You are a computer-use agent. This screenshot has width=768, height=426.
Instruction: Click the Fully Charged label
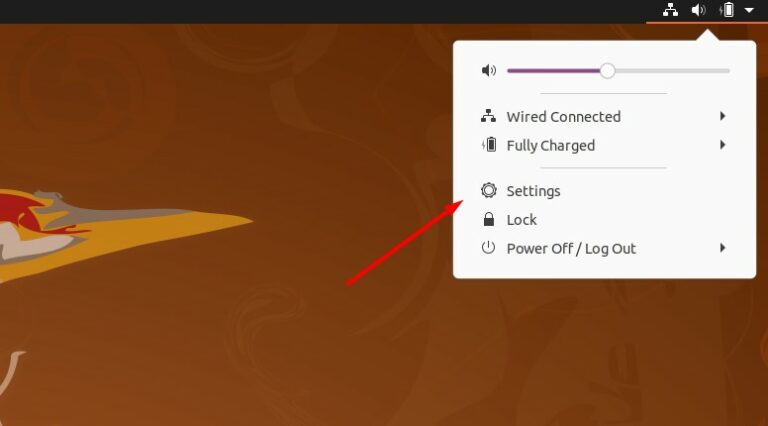coord(551,145)
